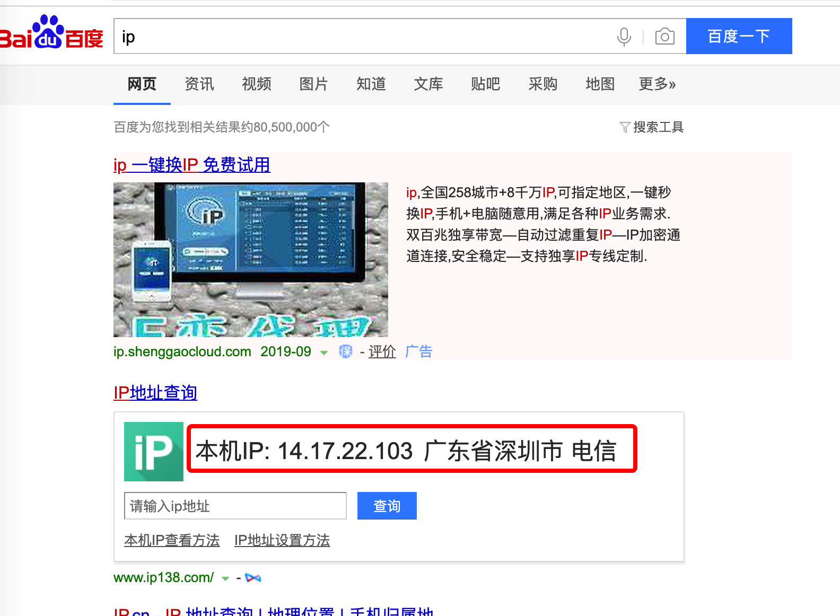Open the 地图 tab

tap(600, 84)
